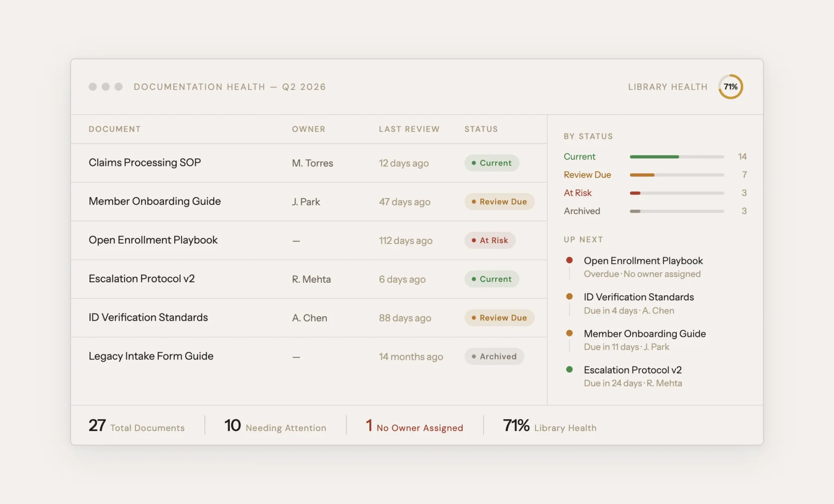Click green dot beside Escalation Protocol v2 in Up Next
The height and width of the screenshot is (504, 834).
[569, 369]
